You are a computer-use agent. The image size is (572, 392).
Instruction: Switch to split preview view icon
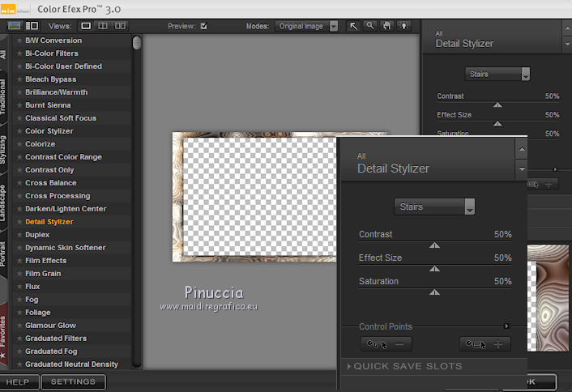(104, 26)
